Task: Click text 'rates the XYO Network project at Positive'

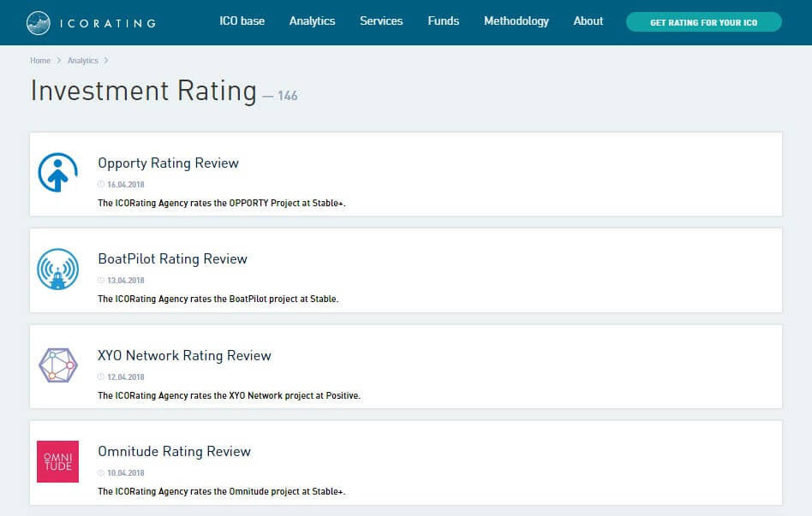Action: 274,395
